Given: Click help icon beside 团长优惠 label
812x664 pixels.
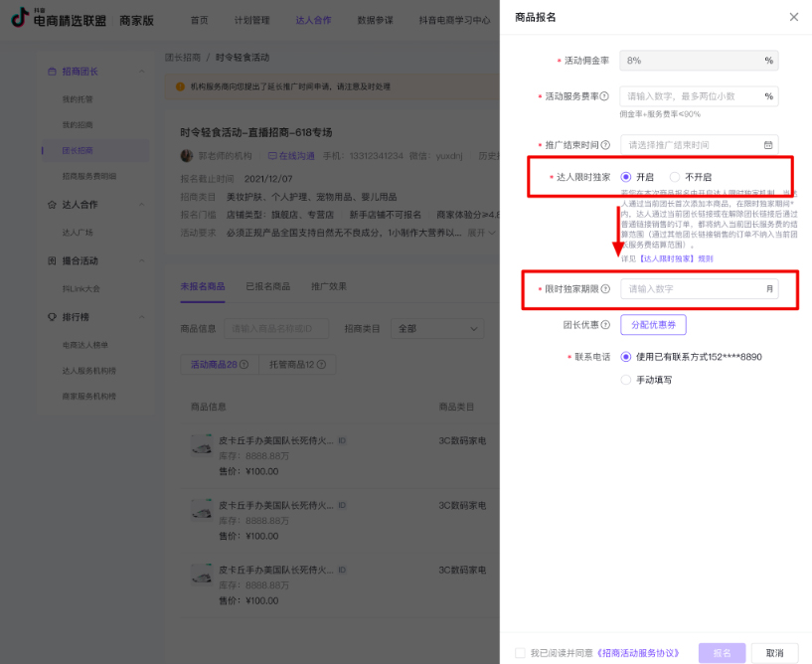Looking at the screenshot, I should pyautogui.click(x=606, y=325).
